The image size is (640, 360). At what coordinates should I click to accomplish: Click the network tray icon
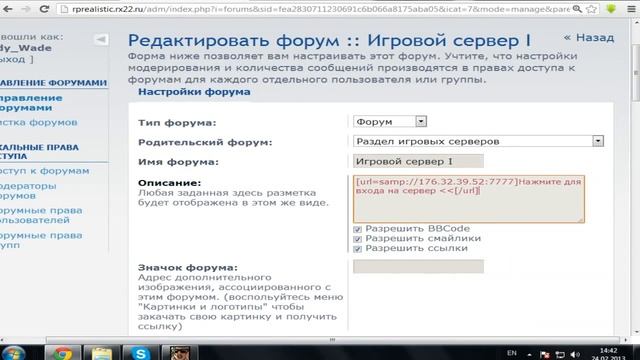(560, 355)
